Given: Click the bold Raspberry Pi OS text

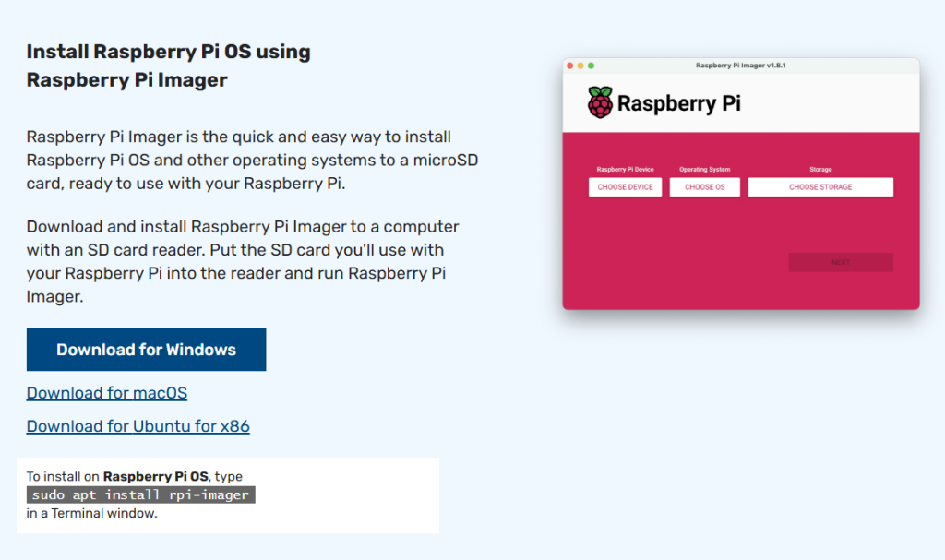Looking at the screenshot, I should (x=155, y=476).
